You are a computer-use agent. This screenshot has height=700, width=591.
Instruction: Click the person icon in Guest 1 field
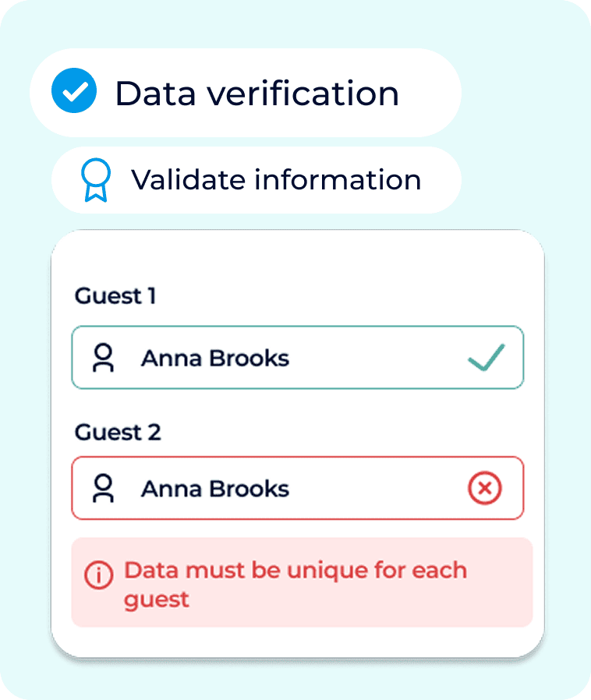103,358
